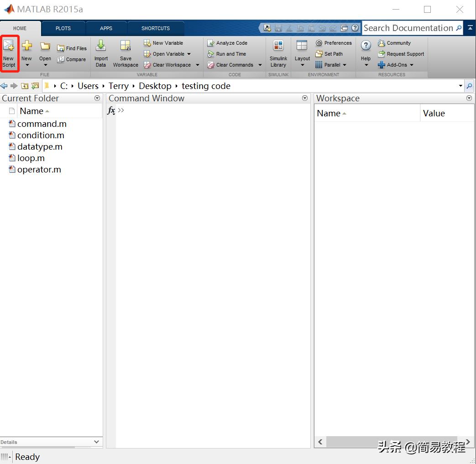Expand the Parallel dropdown arrow

click(x=345, y=65)
